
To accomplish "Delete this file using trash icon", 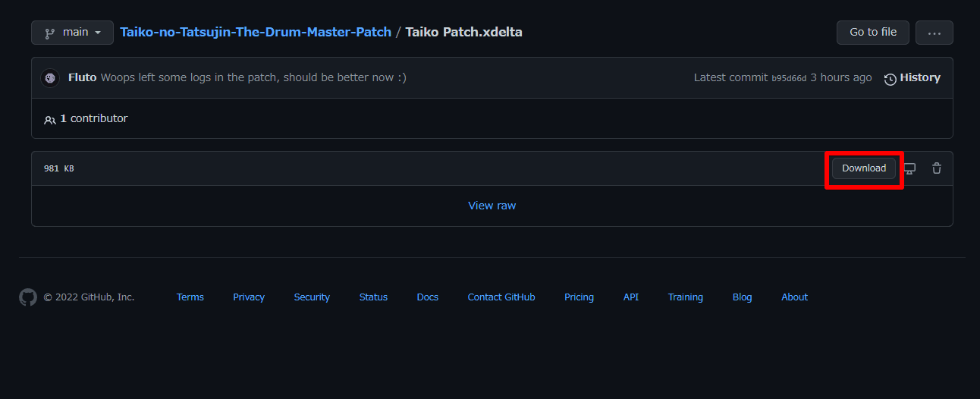I will coord(937,168).
